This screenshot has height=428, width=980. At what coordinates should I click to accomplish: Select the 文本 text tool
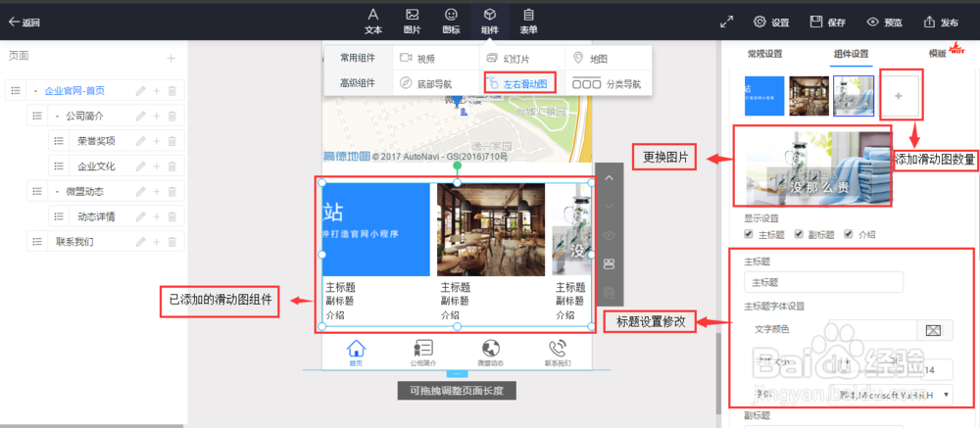pyautogui.click(x=373, y=21)
